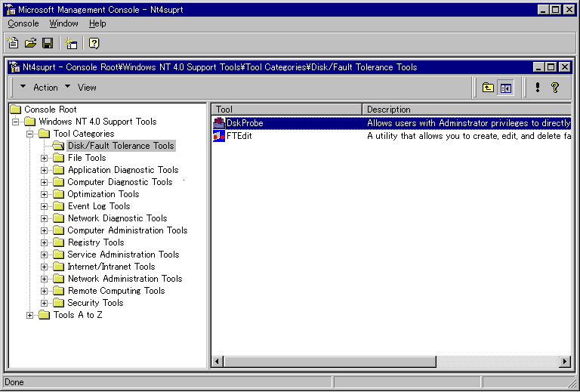Click the open Disk/Fault Tolerance Tools folder icon
The width and height of the screenshot is (580, 392).
[x=58, y=146]
